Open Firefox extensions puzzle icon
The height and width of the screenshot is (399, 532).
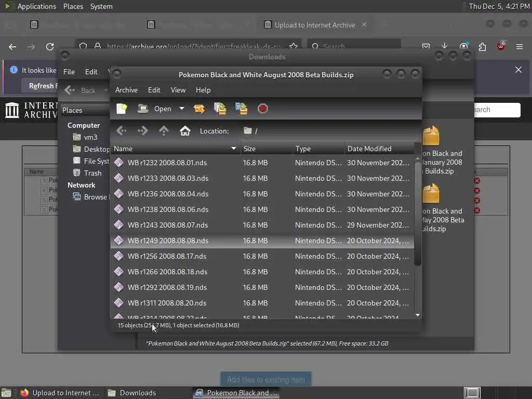[x=482, y=46]
